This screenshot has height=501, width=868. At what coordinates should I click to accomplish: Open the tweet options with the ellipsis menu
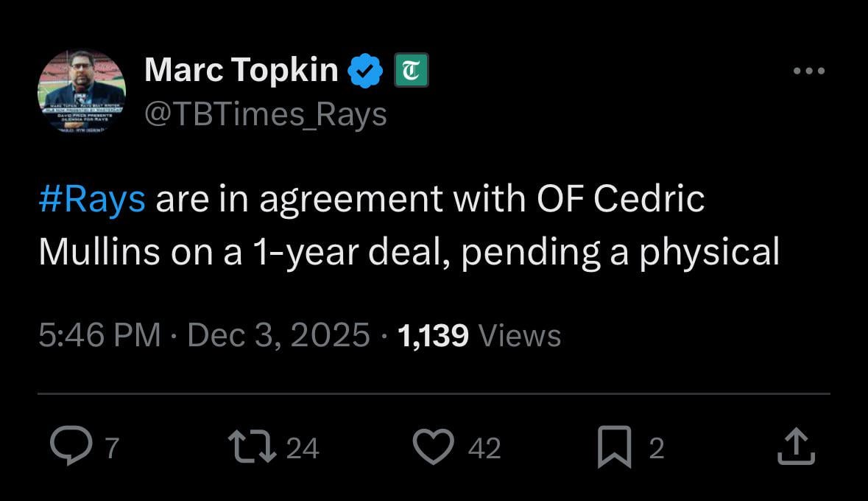click(810, 70)
